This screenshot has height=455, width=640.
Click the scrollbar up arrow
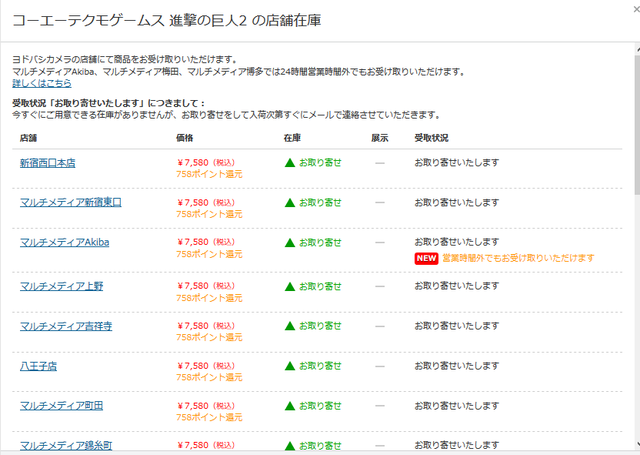tap(637, 49)
